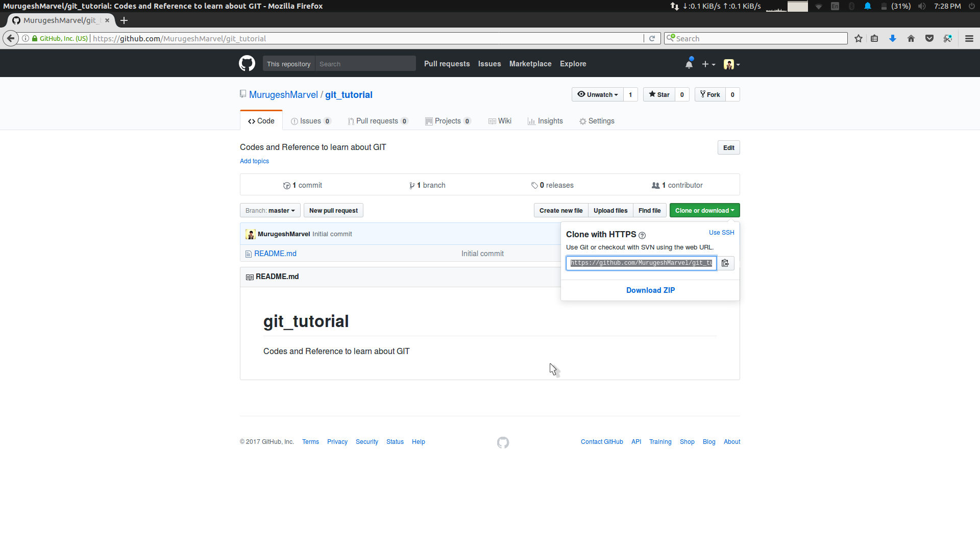Click the GitHub octocat logo in header
Viewport: 980px width, 551px height.
(x=247, y=64)
